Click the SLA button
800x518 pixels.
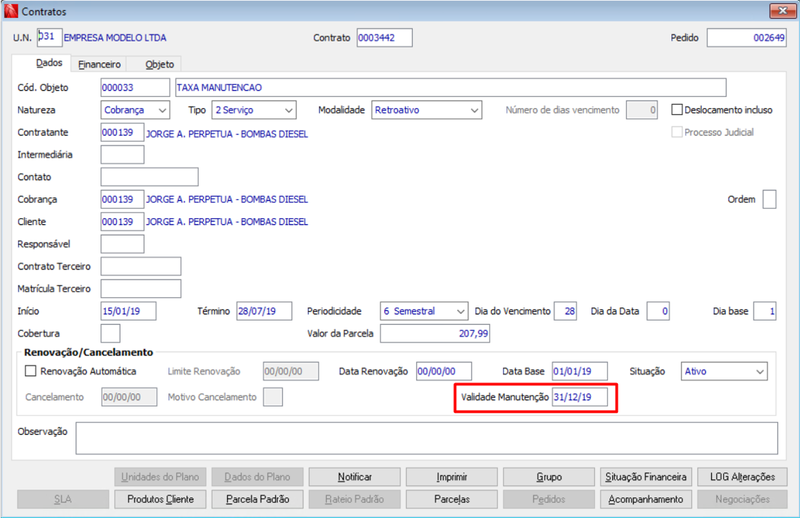pos(63,499)
